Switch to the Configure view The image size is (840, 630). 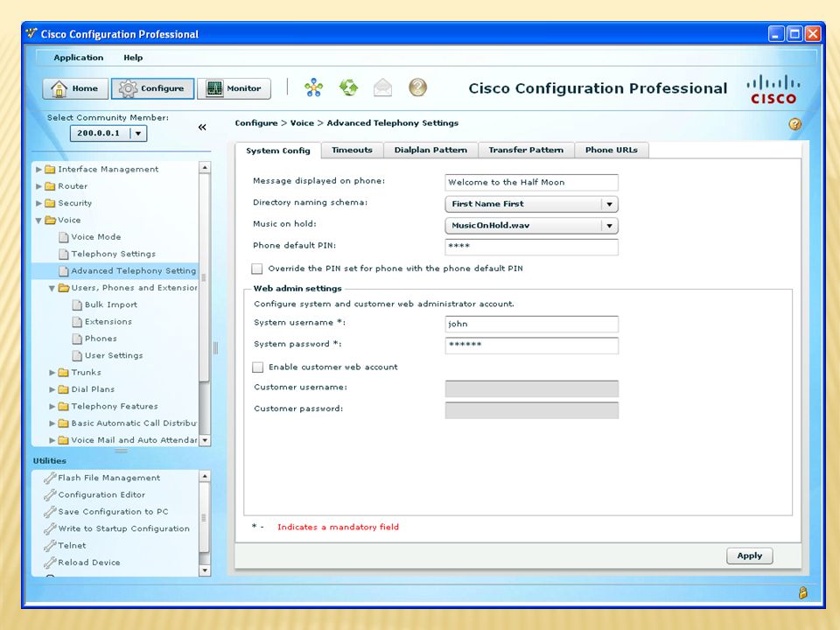(x=152, y=88)
